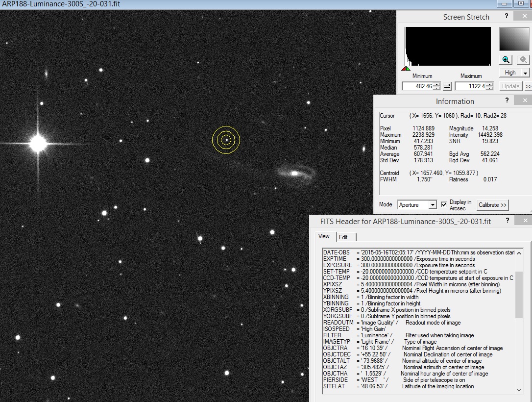Click the Magnitude value 14.258

490,128
